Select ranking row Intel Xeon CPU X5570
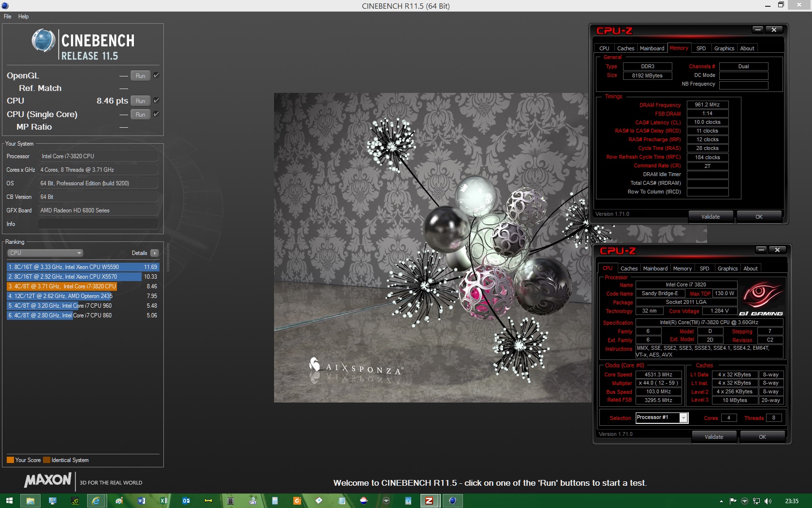The height and width of the screenshot is (508, 812). point(82,277)
